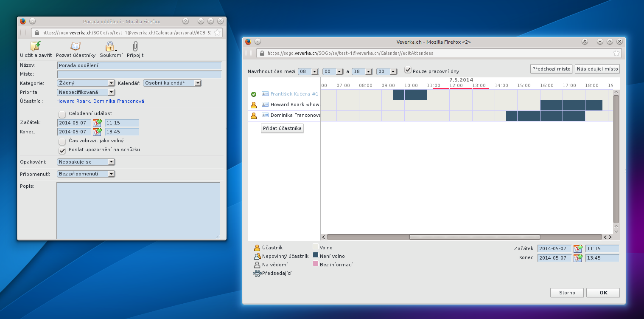Viewport: 644px width, 319px height.
Task: Open calendar picker next to Začátek date in event window
Action: 98,123
